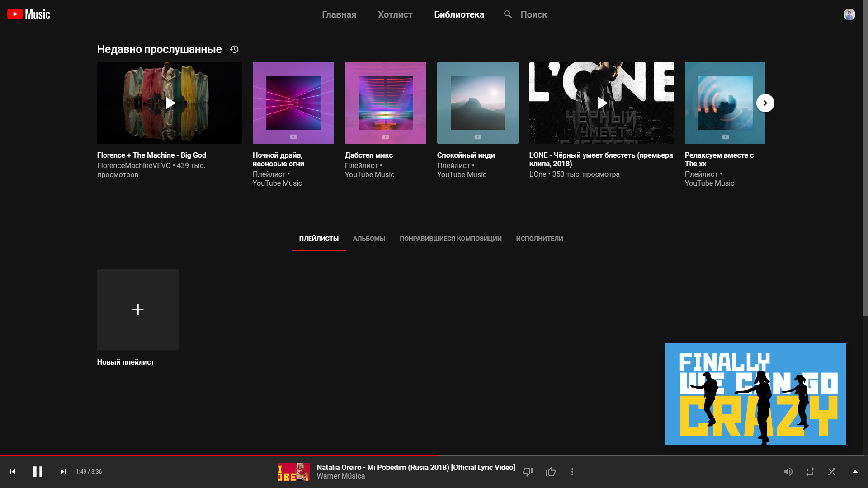Play the L'ONE music video
Viewport: 868px width, 488px height.
[x=602, y=103]
